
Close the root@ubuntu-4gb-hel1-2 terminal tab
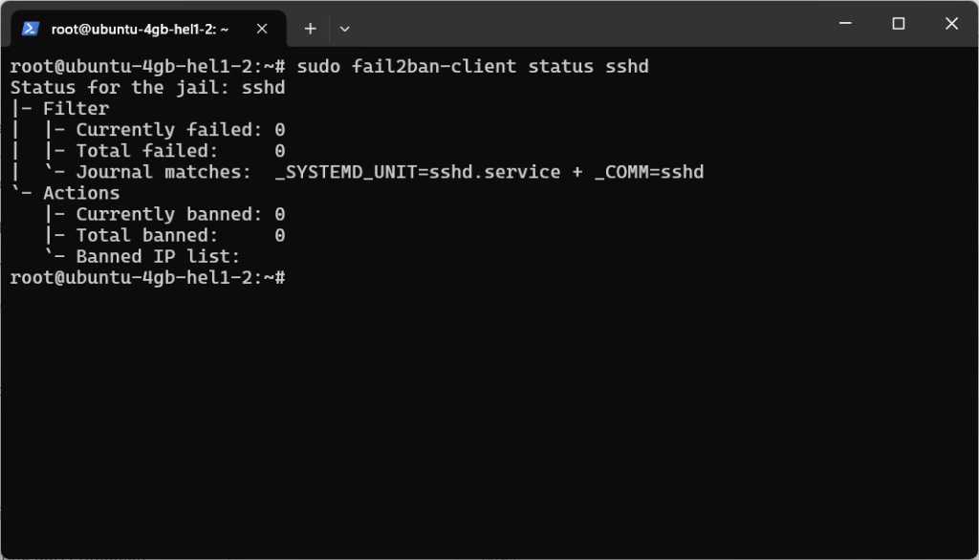[262, 29]
